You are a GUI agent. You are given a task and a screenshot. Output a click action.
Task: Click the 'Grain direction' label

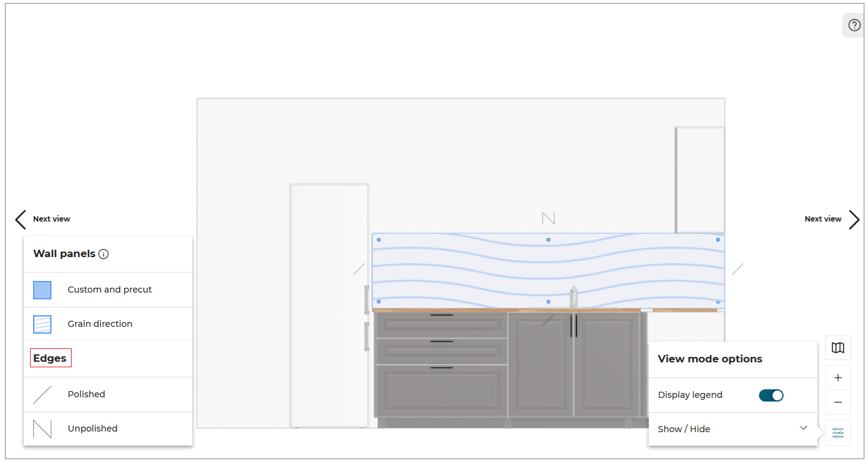[x=100, y=324]
